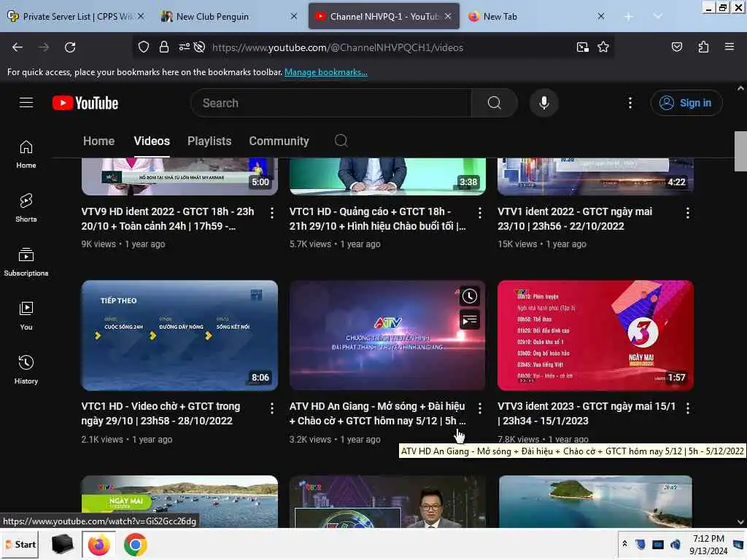Screen dimensions: 747x560
Task: Open VTV3 ident 2023 video title
Action: click(x=587, y=414)
